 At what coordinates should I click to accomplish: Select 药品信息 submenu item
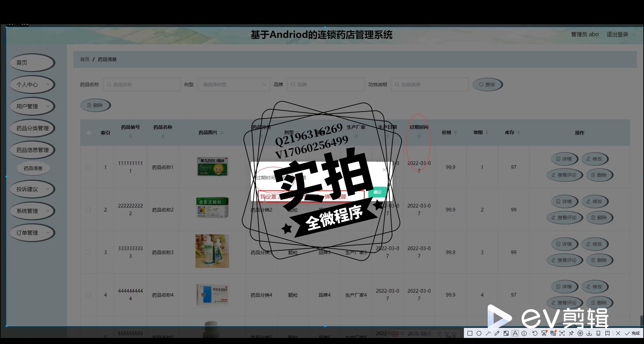coord(33,168)
